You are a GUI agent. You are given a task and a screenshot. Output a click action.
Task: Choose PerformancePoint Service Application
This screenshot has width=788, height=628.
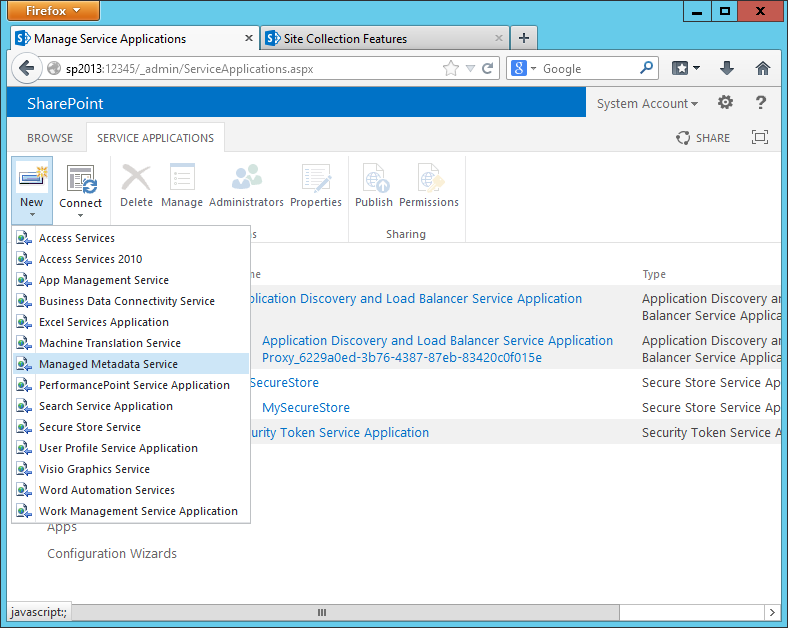[131, 385]
